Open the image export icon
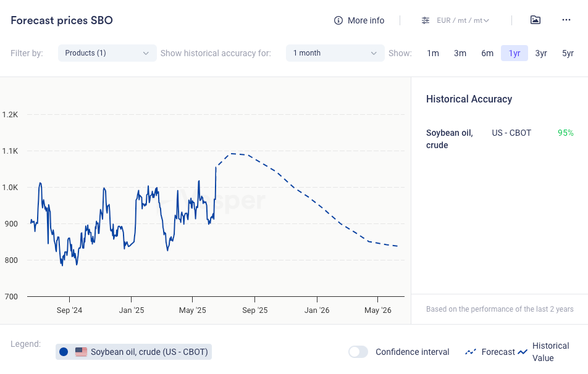588x374 pixels. click(x=535, y=20)
